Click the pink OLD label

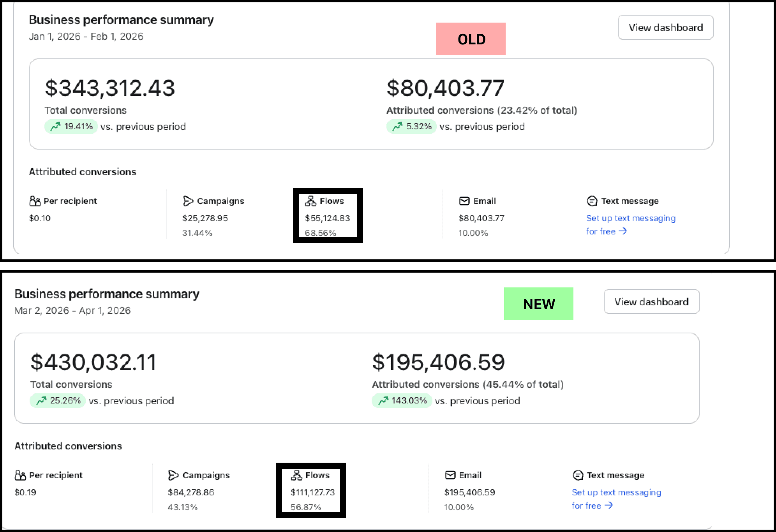(471, 39)
